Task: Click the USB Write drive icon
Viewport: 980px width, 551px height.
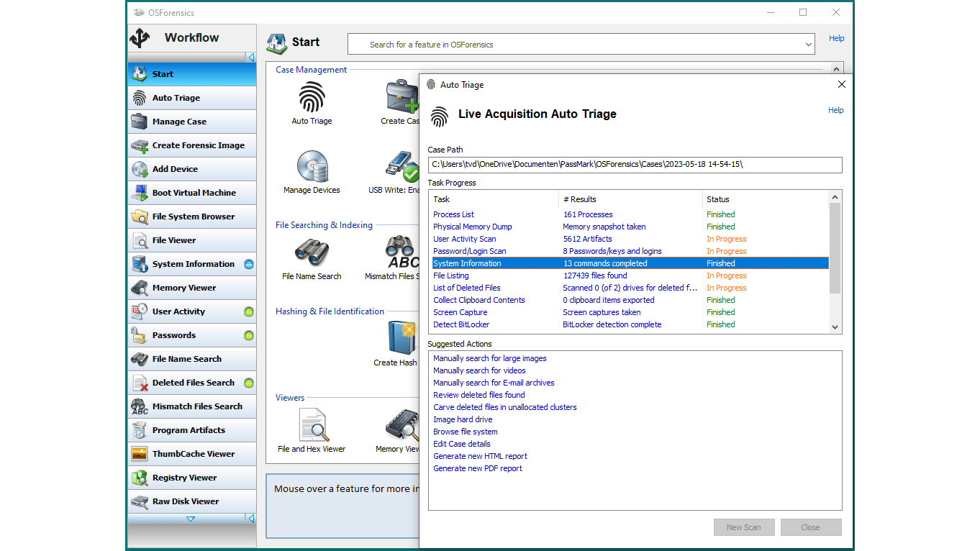Action: (401, 166)
